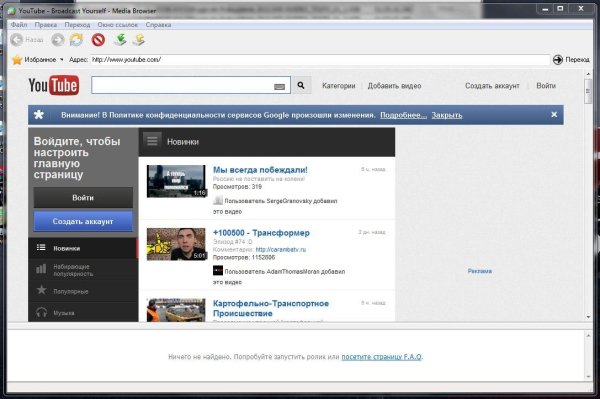Open the guide menu icon beside Новинки header
The image size is (600, 399).
[x=152, y=141]
